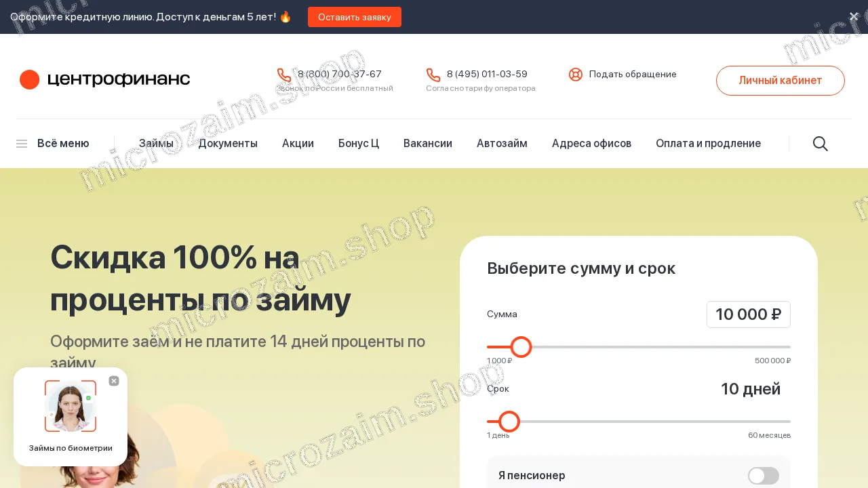Open the Бонус Ц menu item
Viewport: 868px width, 488px height.
359,144
